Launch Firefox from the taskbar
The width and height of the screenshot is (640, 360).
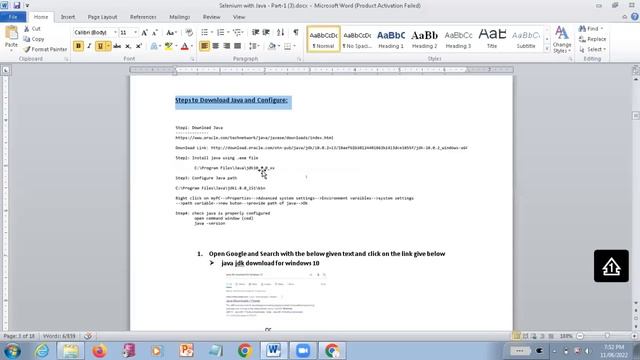[99, 351]
